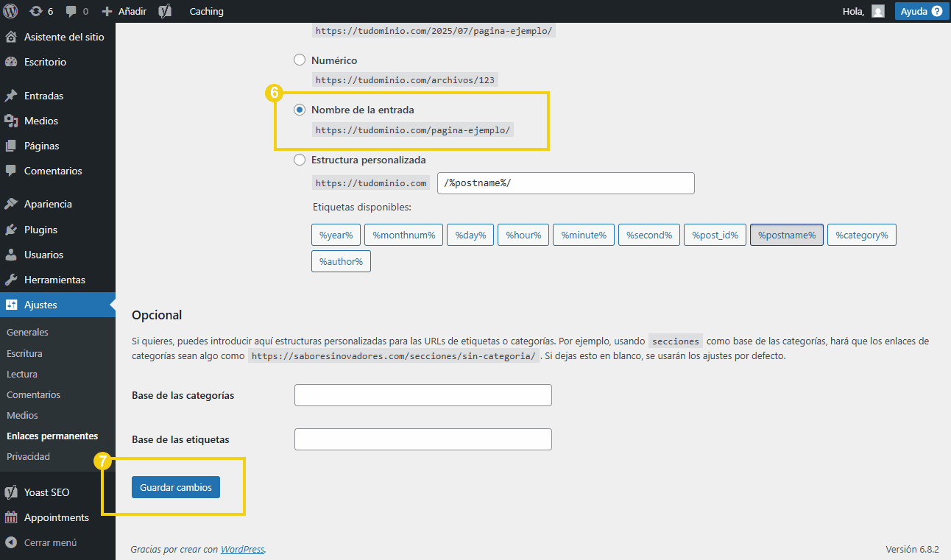The image size is (951, 560).
Task: Choose Estructura personalizada radio option
Action: click(299, 160)
